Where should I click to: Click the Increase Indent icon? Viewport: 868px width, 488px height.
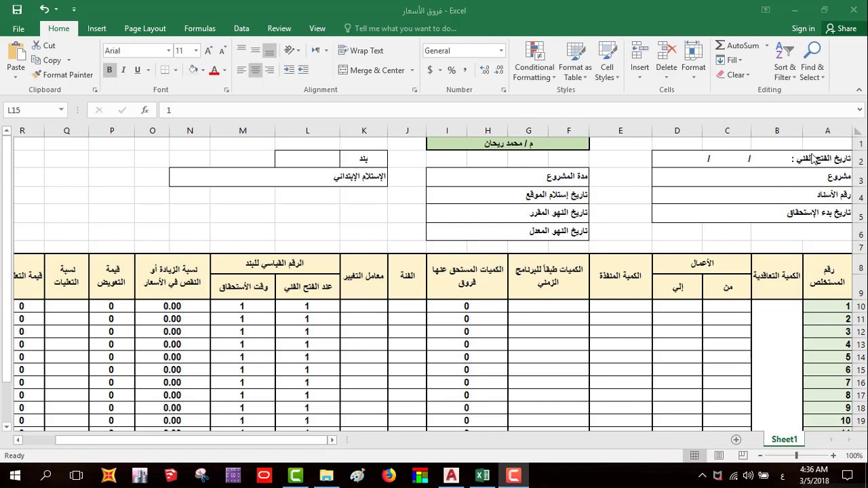tap(303, 70)
